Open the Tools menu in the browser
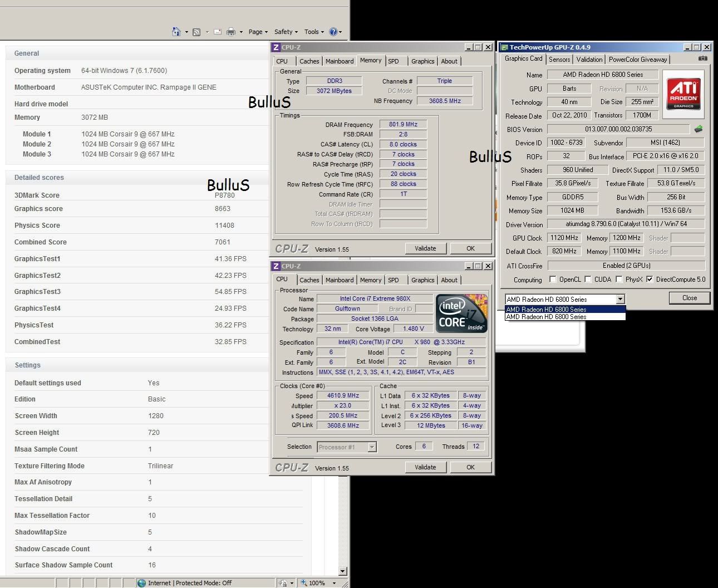This screenshot has height=588, width=718. tap(314, 32)
